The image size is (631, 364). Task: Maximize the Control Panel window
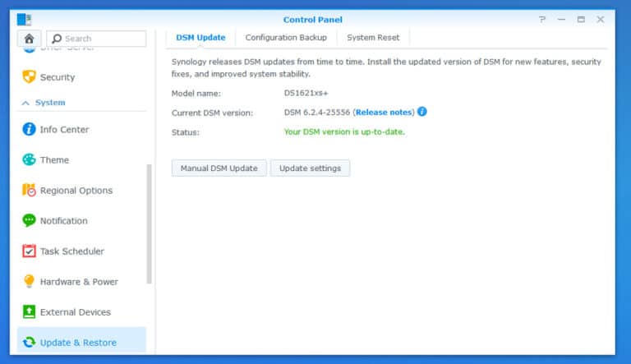click(x=581, y=20)
